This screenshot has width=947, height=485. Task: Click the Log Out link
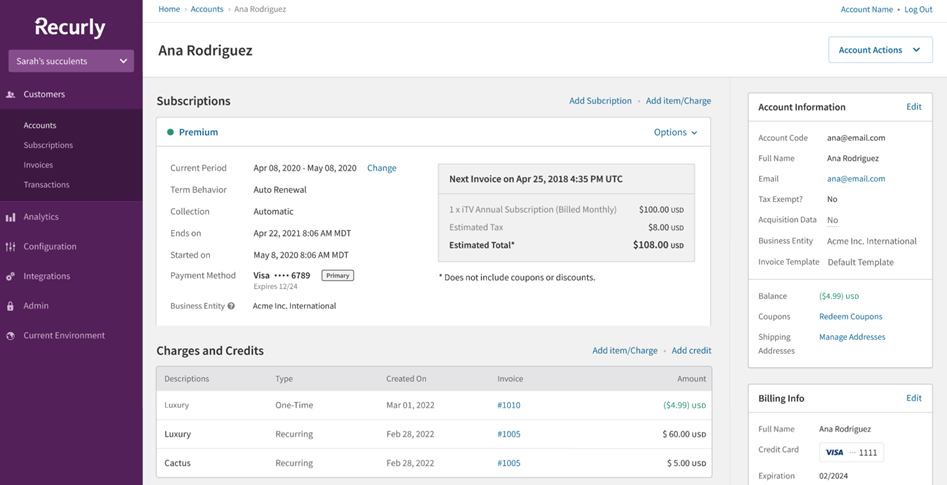tap(917, 9)
